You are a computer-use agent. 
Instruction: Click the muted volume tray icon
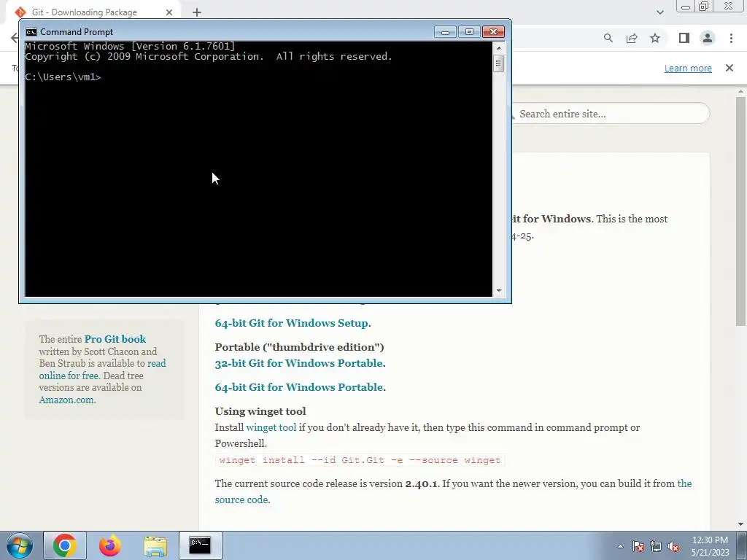coord(673,546)
